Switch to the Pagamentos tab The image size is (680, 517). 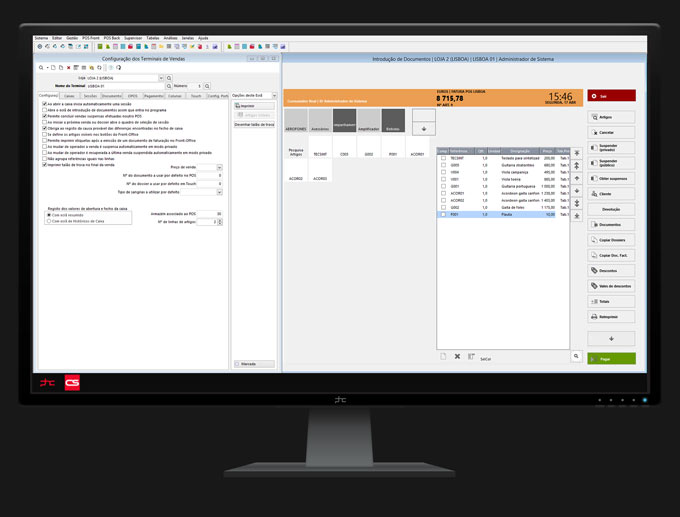pyautogui.click(x=153, y=95)
